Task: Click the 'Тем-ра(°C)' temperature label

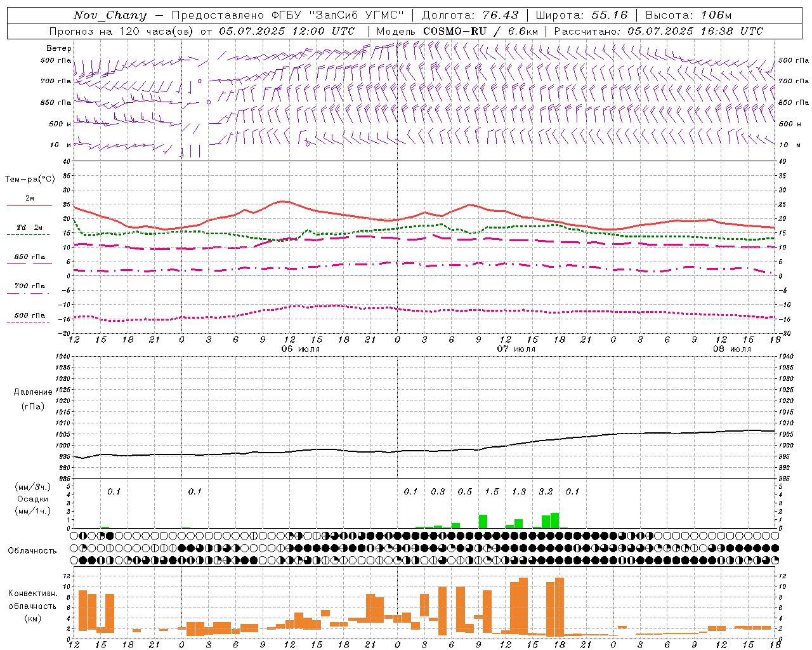Action: [30, 180]
